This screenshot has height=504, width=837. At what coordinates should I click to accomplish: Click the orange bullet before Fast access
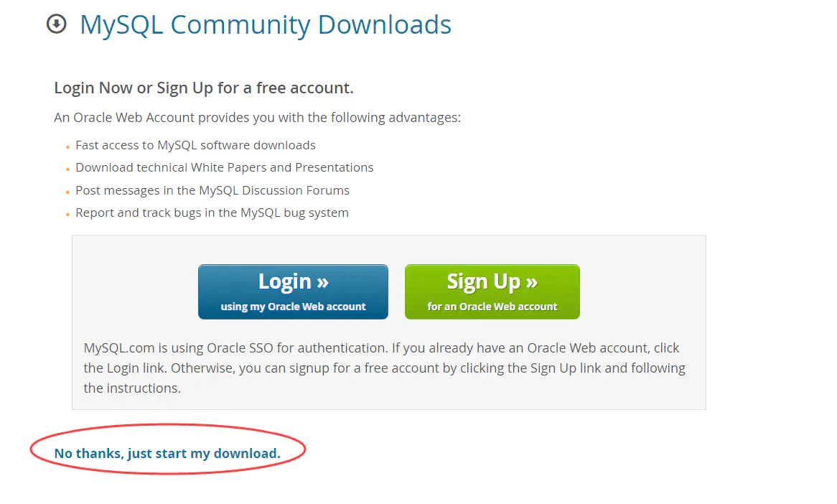click(x=67, y=147)
